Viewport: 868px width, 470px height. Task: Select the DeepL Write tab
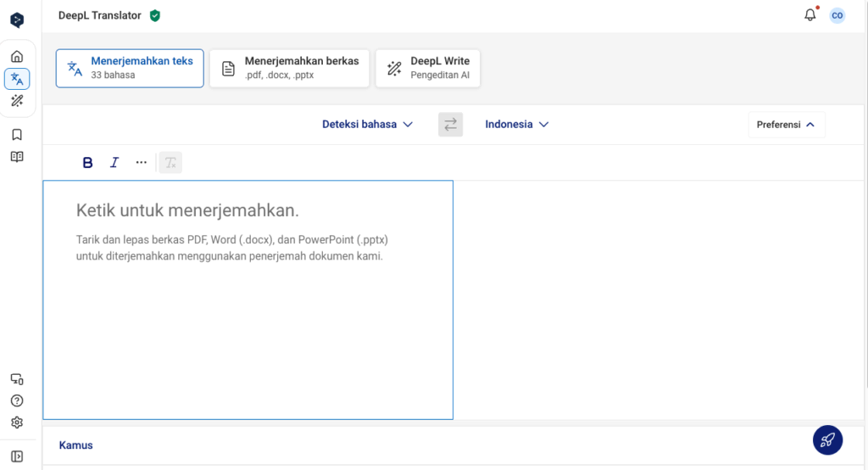(x=428, y=68)
